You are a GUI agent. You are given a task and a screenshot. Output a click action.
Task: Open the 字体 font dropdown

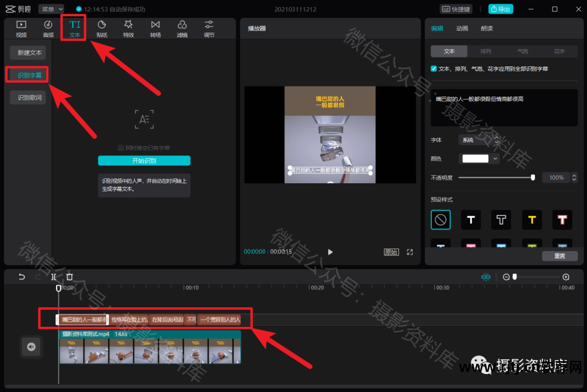479,140
